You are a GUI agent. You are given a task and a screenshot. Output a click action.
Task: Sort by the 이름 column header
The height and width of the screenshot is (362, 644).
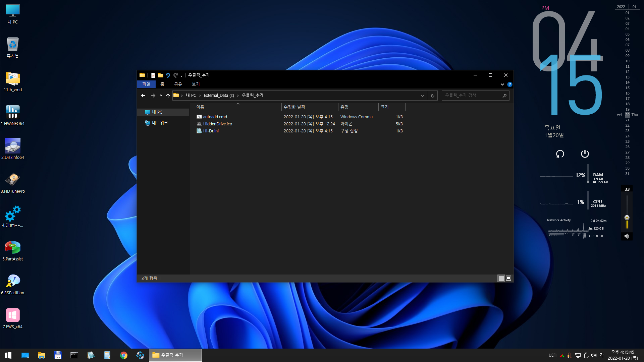pyautogui.click(x=237, y=107)
